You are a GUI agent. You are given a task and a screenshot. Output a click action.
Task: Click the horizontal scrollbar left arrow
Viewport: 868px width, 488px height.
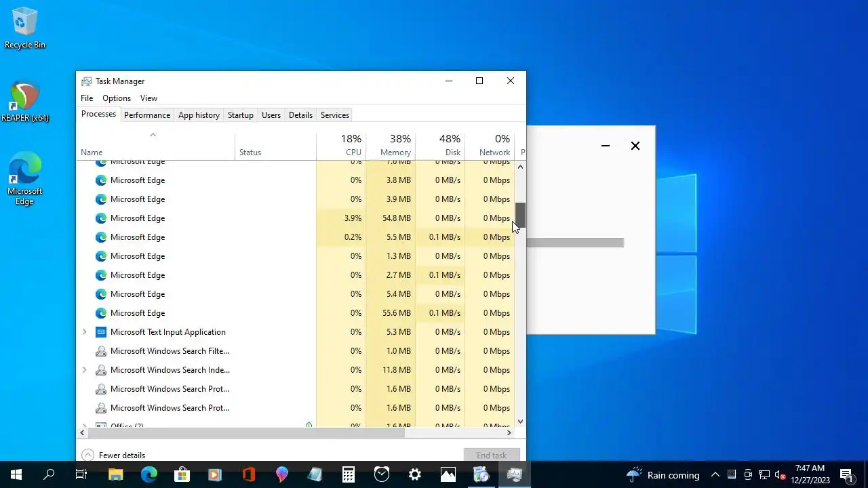coord(83,432)
